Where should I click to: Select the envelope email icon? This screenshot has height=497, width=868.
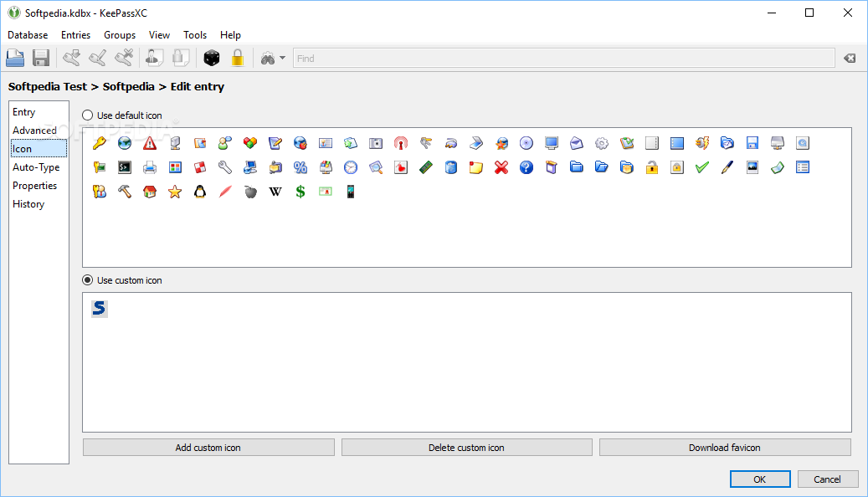click(576, 143)
